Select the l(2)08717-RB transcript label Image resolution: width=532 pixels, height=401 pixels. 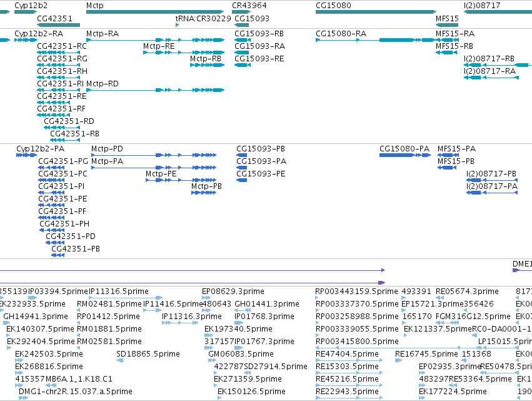(489, 59)
